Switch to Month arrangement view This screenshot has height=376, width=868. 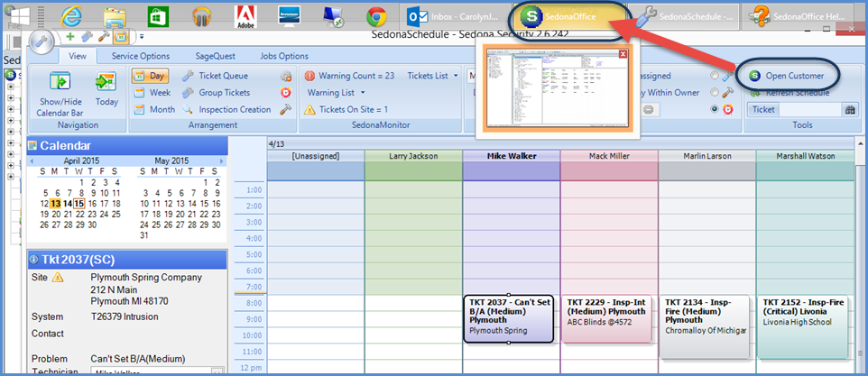tap(154, 109)
